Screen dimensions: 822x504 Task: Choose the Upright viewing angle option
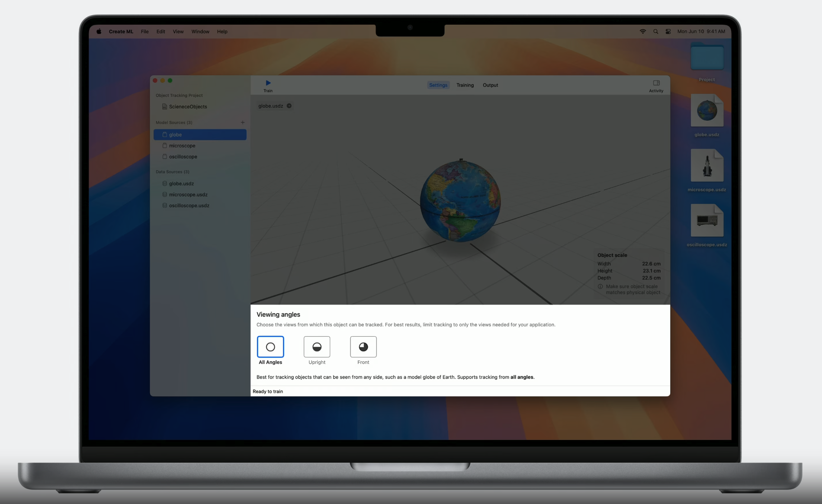tap(317, 347)
